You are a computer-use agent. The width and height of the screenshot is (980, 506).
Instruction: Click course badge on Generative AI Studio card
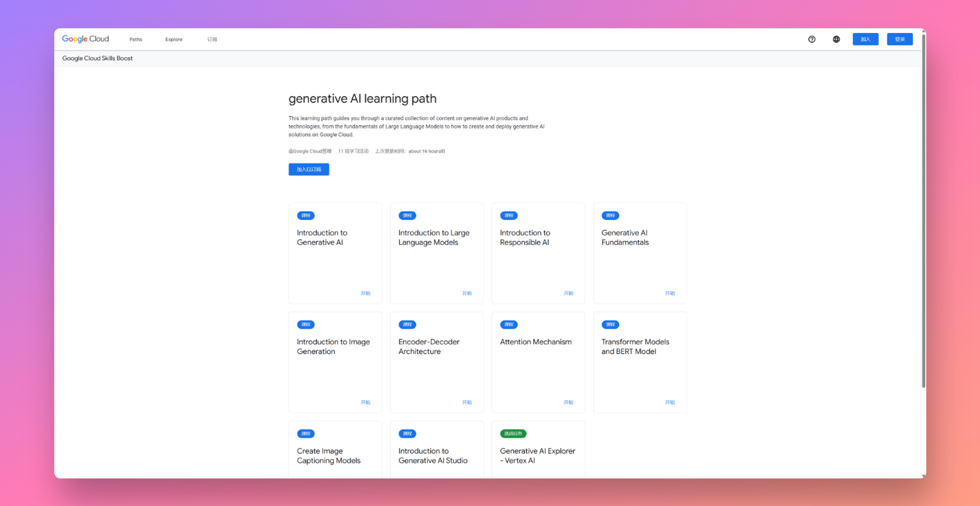[407, 433]
